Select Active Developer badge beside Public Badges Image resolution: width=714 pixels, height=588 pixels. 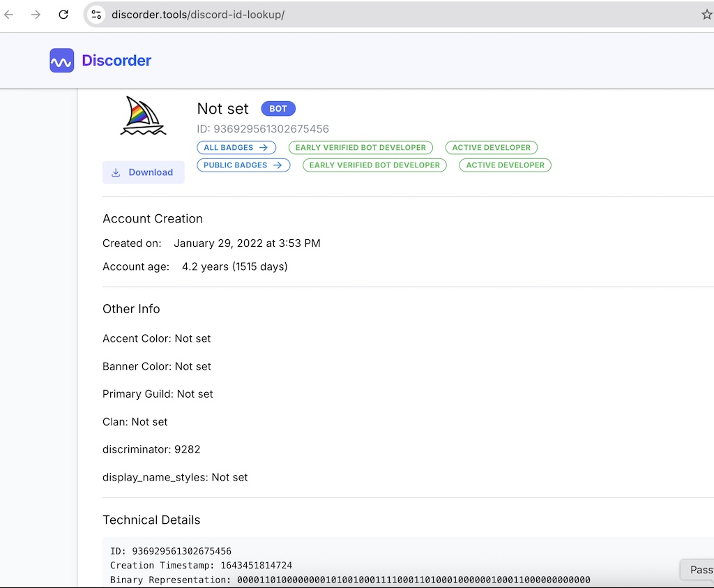[505, 165]
